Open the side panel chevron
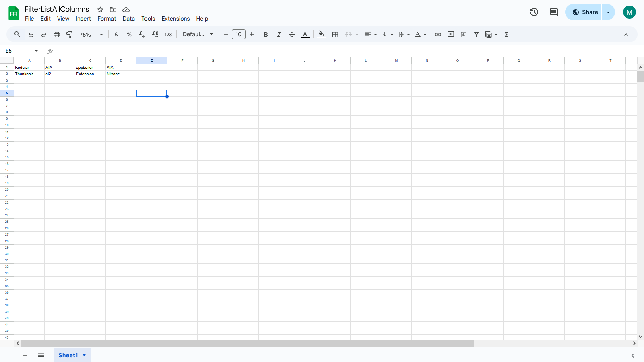The image size is (644, 362). (633, 356)
